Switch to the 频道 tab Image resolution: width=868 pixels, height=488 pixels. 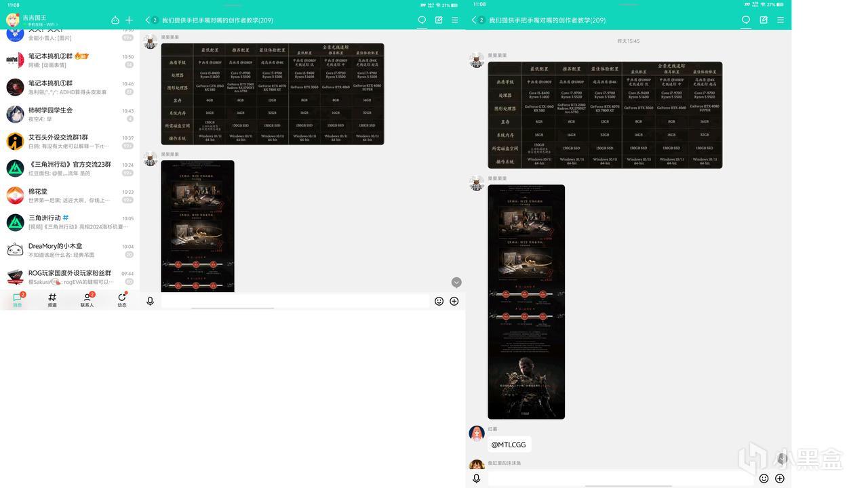click(52, 300)
